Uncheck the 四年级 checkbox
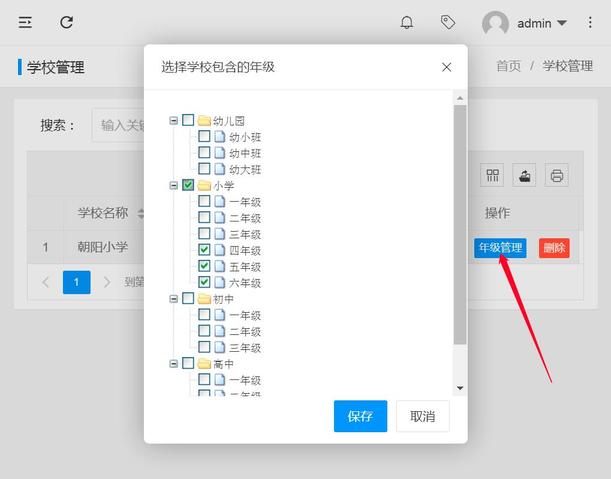The height and width of the screenshot is (479, 611). click(x=204, y=249)
